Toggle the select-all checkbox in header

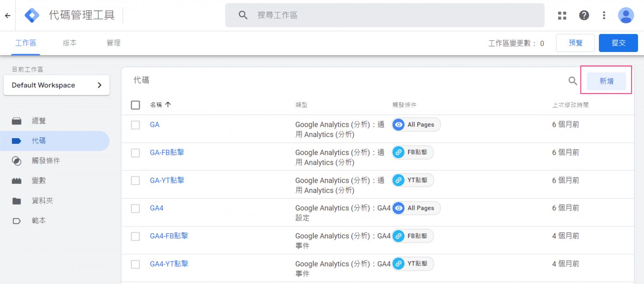[x=136, y=105]
